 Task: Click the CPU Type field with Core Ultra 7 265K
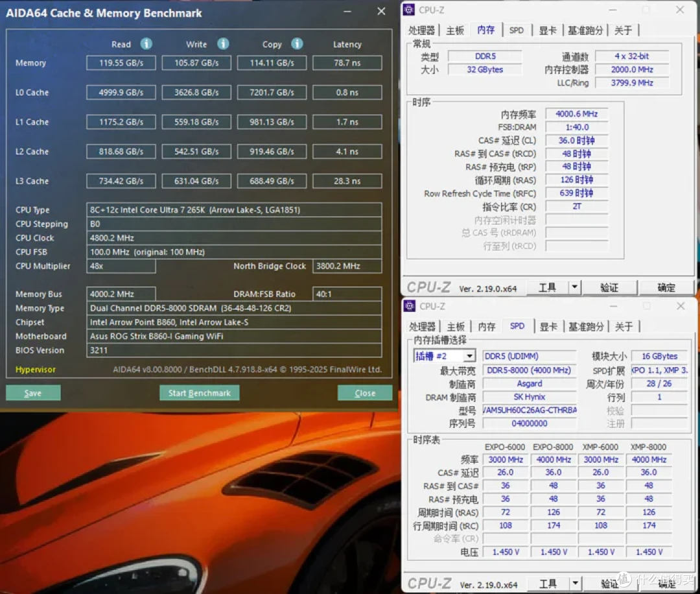(234, 210)
